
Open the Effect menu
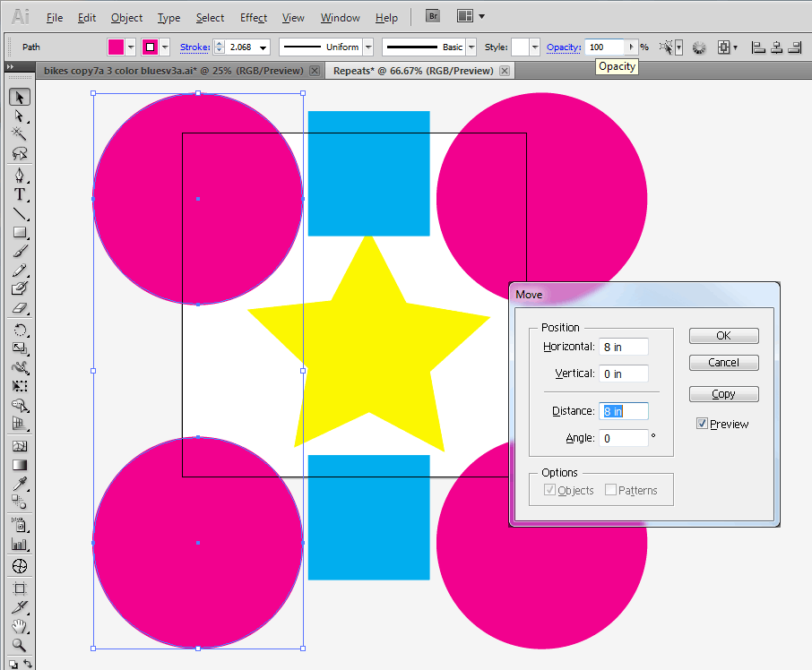[x=254, y=18]
